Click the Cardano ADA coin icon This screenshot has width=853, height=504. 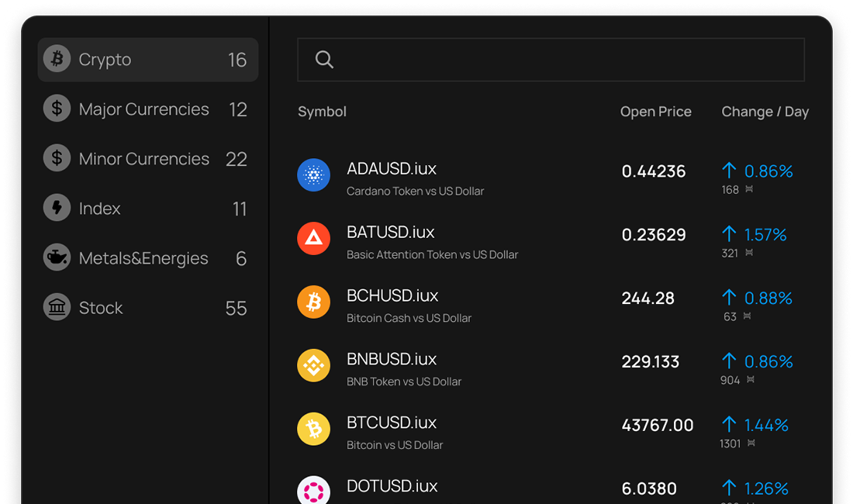pyautogui.click(x=313, y=175)
